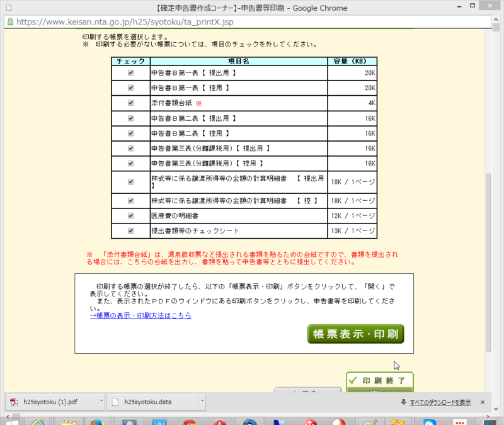Click すべてのダウンロードを表示 link
Screen dimensions: 504x425
coord(440,402)
